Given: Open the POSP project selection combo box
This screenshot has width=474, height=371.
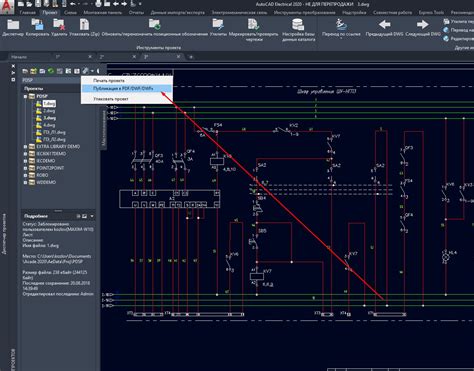Looking at the screenshot, I should (x=51, y=80).
